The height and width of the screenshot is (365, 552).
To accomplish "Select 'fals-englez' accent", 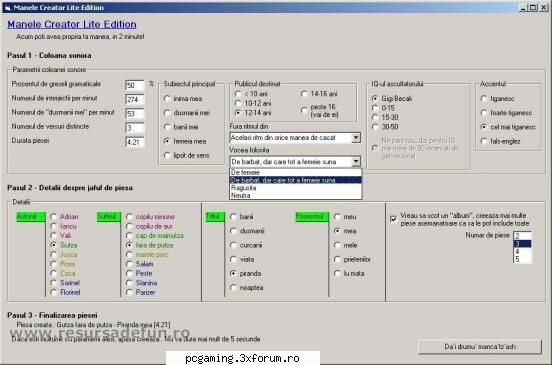I will (484, 141).
